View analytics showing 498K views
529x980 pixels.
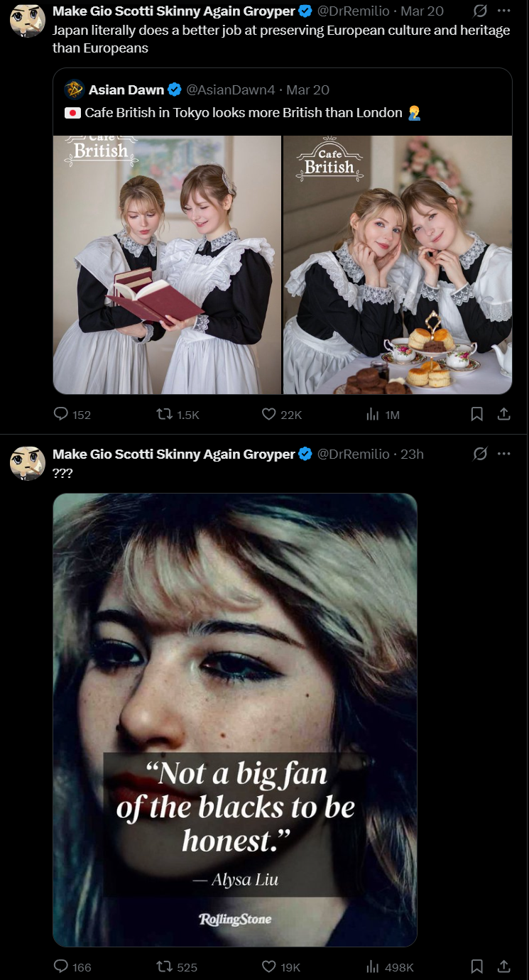click(389, 967)
